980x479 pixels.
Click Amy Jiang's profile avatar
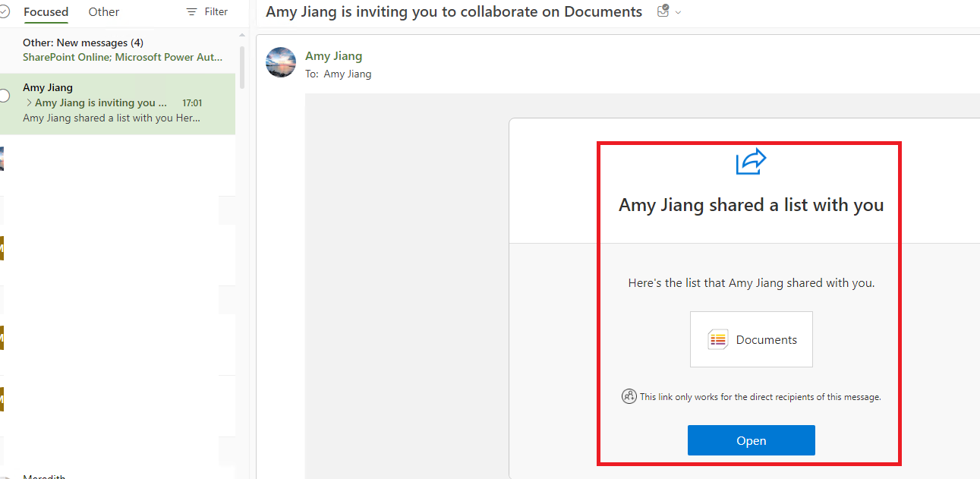(x=281, y=62)
